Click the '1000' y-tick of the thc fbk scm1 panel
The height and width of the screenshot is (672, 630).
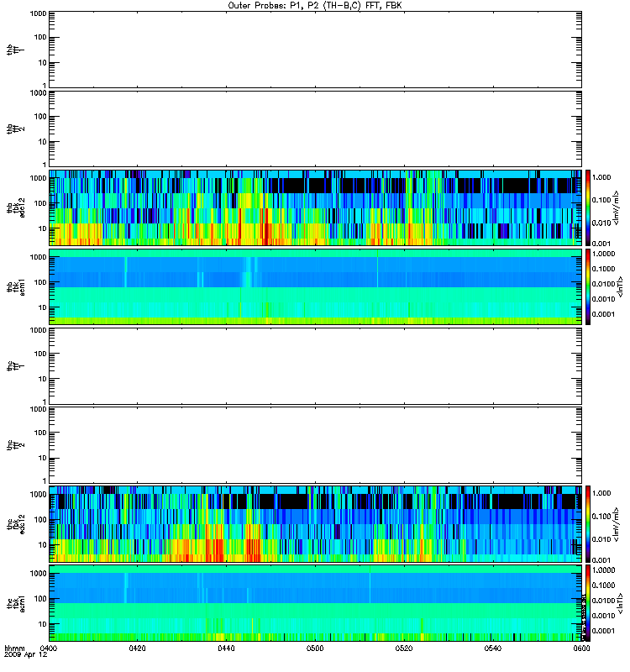click(x=38, y=574)
